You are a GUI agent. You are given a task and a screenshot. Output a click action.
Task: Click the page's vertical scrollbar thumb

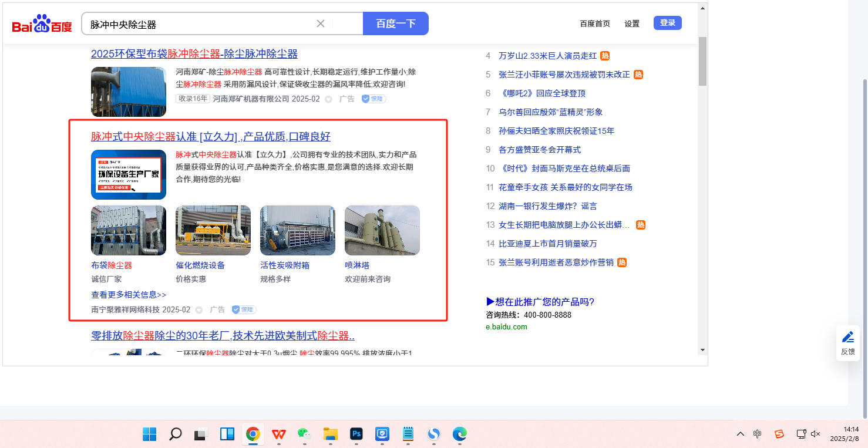click(x=702, y=60)
